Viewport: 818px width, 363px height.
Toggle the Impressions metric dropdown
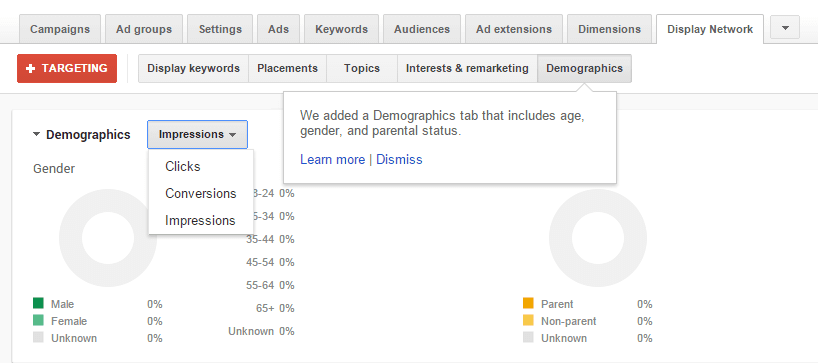click(x=197, y=135)
